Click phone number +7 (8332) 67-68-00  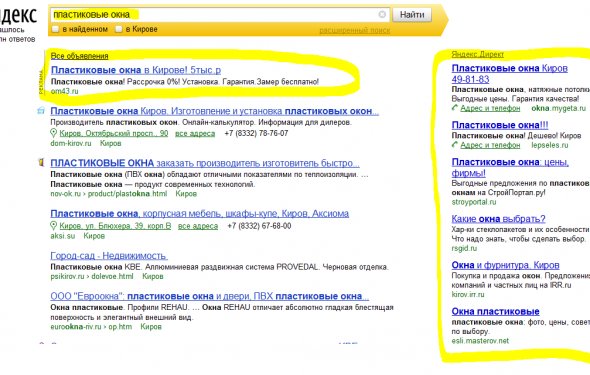point(259,226)
